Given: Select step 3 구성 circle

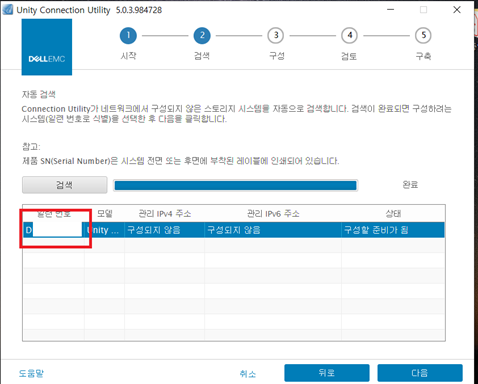Looking at the screenshot, I should [276, 35].
